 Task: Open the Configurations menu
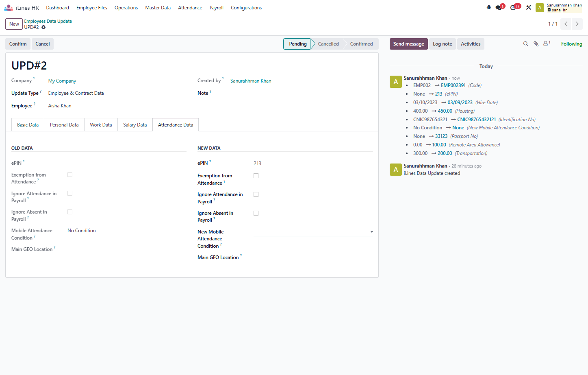(246, 8)
